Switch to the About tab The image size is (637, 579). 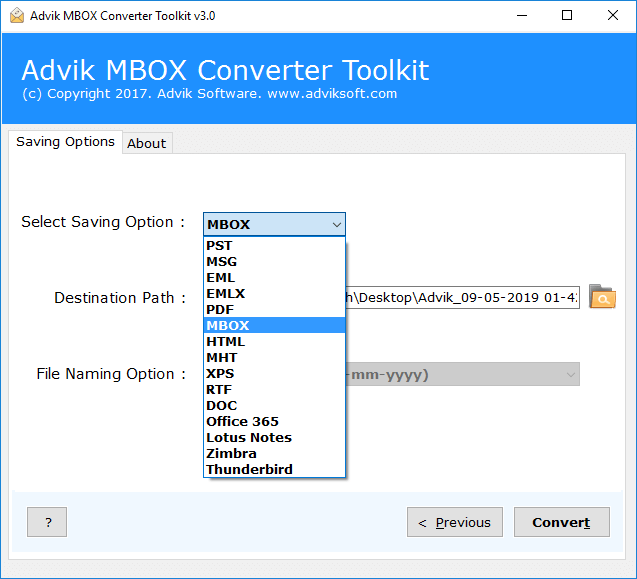[147, 143]
